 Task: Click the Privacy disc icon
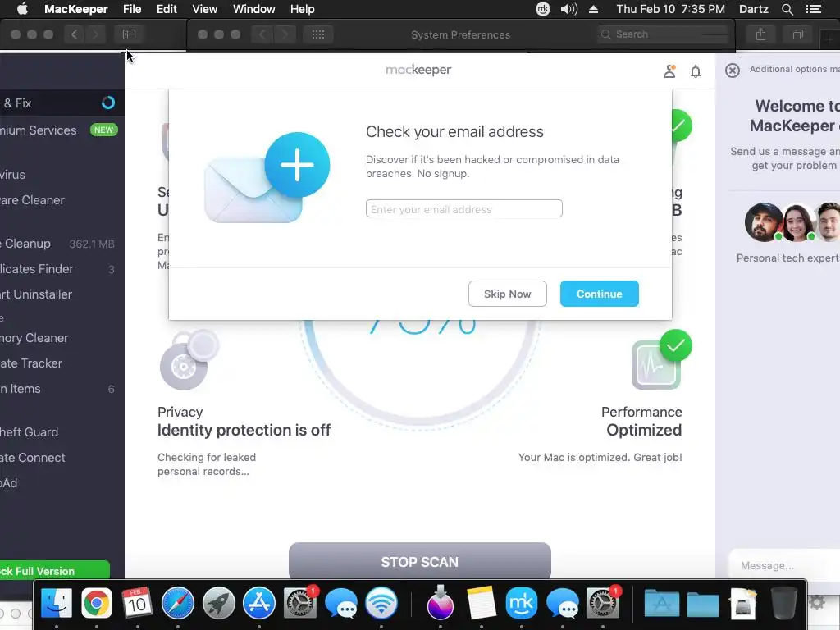click(x=189, y=360)
